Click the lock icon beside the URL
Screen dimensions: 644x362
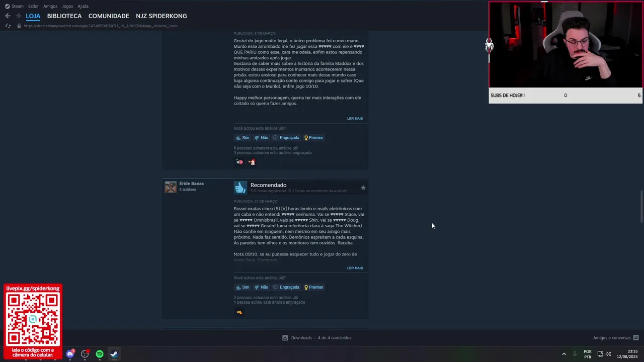click(19, 26)
